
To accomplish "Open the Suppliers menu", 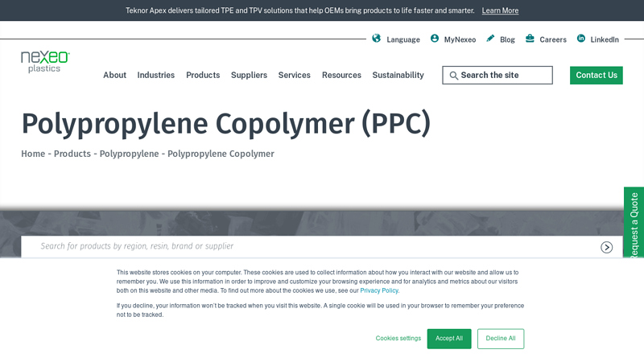I will (249, 75).
